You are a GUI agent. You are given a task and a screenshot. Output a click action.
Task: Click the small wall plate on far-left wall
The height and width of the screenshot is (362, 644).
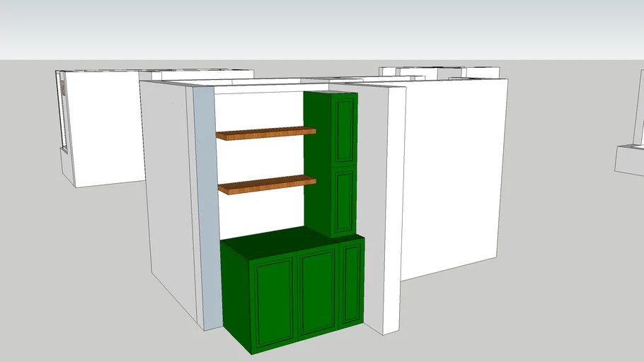coord(62,87)
